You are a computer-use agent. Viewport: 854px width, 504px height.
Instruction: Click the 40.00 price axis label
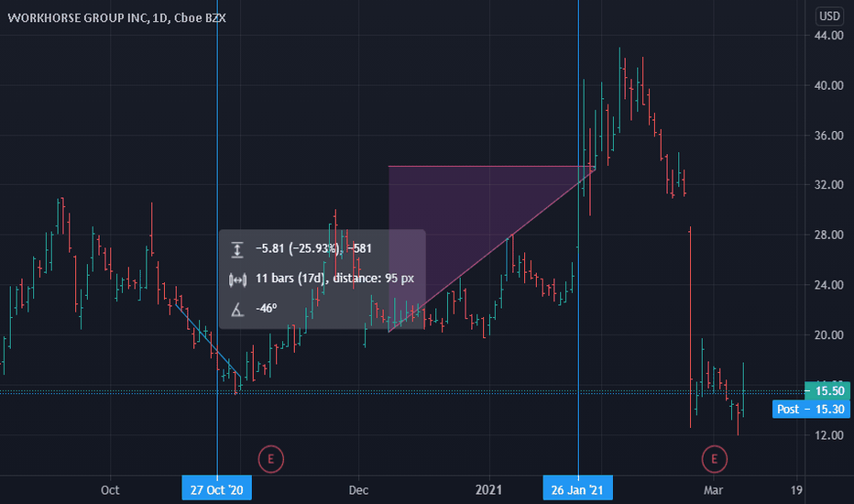pyautogui.click(x=829, y=85)
